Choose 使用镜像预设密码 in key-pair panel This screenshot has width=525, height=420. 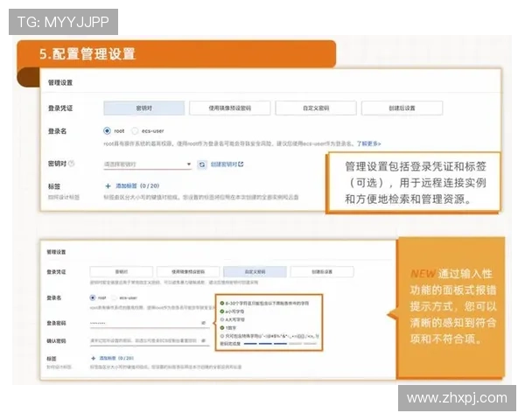tap(229, 108)
